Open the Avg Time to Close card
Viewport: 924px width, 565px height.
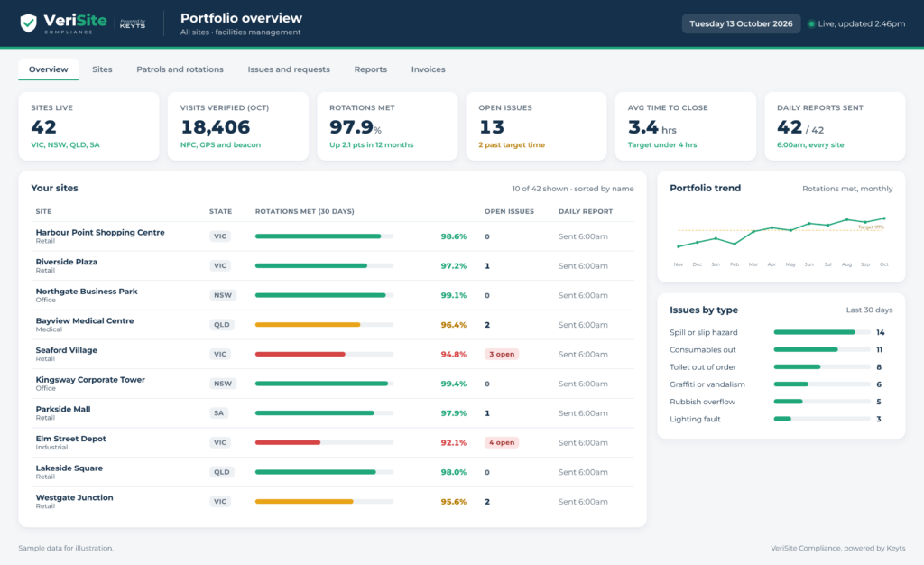(x=686, y=126)
